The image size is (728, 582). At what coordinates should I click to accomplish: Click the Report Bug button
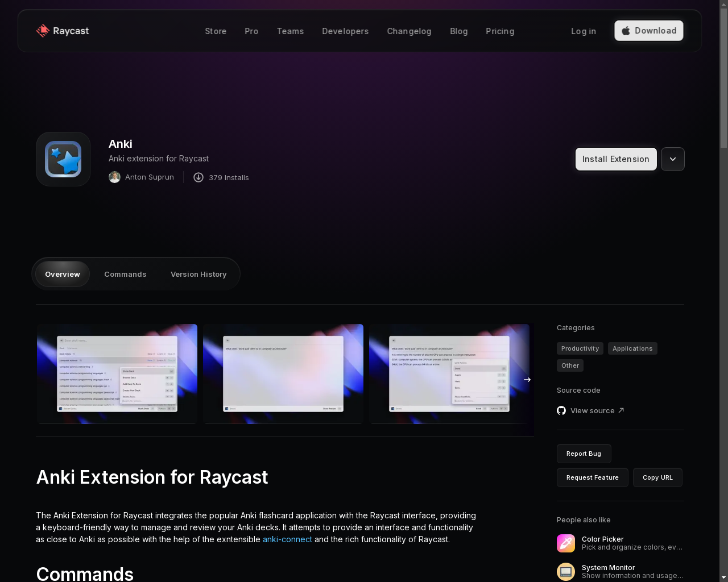[x=584, y=454]
